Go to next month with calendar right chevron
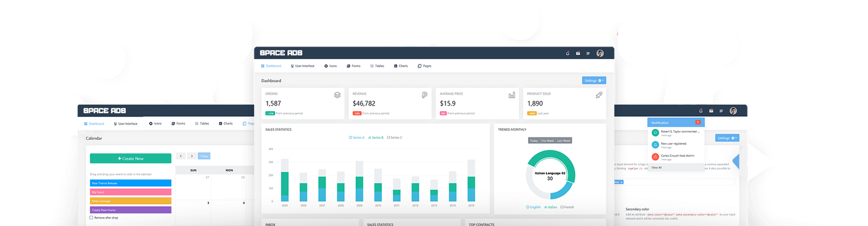 pos(192,156)
